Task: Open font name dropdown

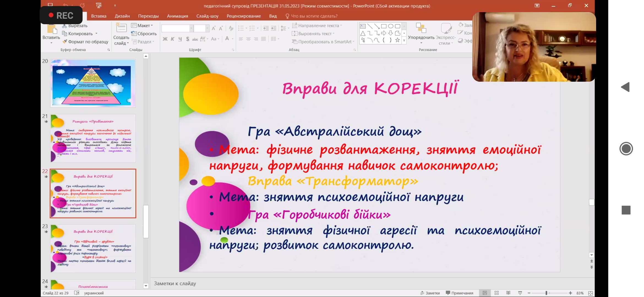Action: 191,28
